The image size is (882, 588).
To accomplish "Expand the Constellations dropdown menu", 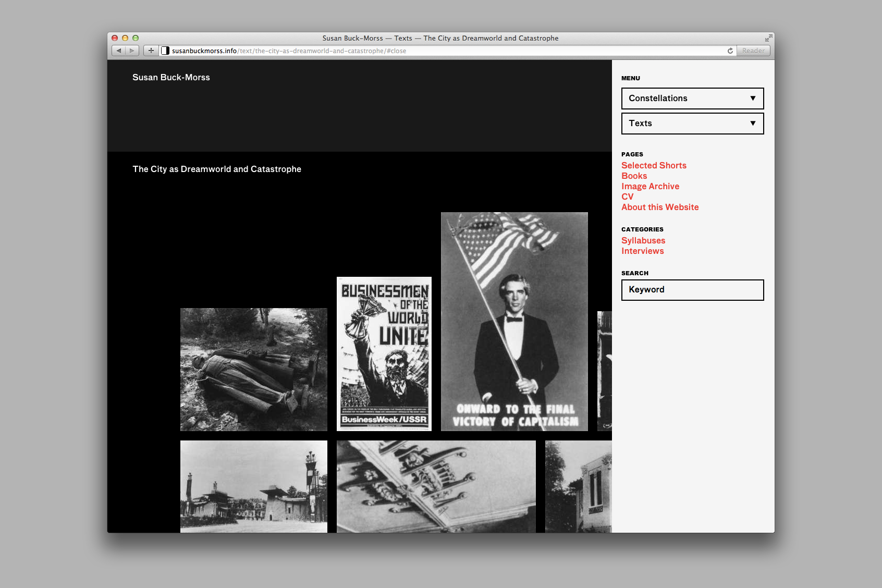I will pyautogui.click(x=692, y=99).
